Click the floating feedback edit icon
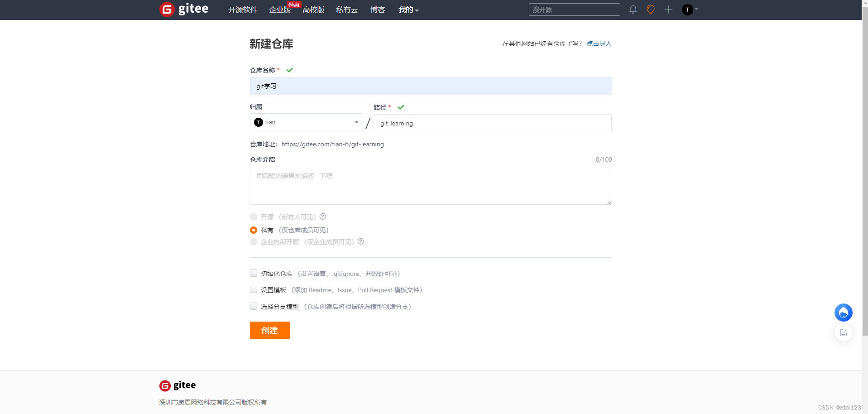This screenshot has width=868, height=414. [843, 333]
